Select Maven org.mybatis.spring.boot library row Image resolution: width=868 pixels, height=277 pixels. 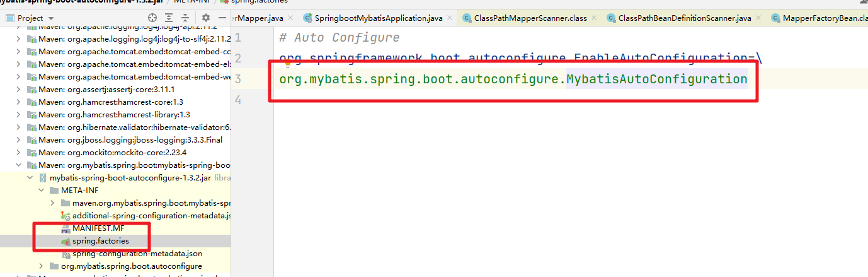point(115,165)
